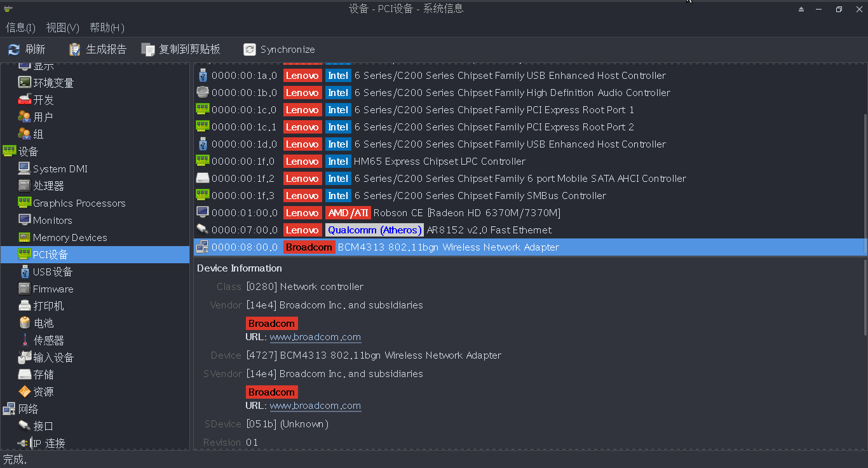Viewport: 868px width, 468px height.
Task: Open the 帮助(H) menu
Action: tap(107, 27)
